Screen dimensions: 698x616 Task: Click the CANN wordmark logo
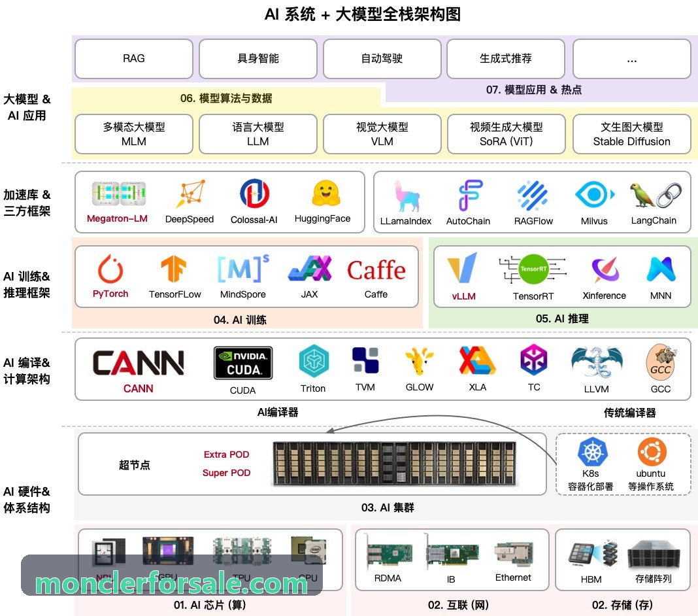138,362
